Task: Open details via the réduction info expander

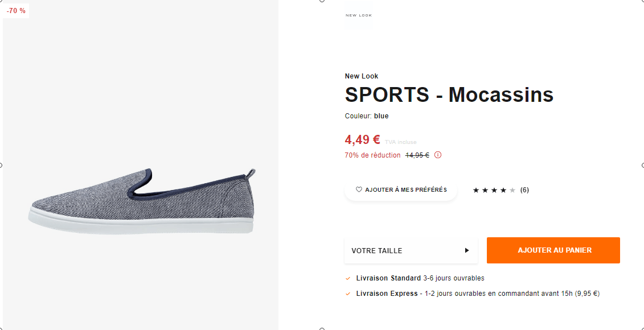Action: 437,155
